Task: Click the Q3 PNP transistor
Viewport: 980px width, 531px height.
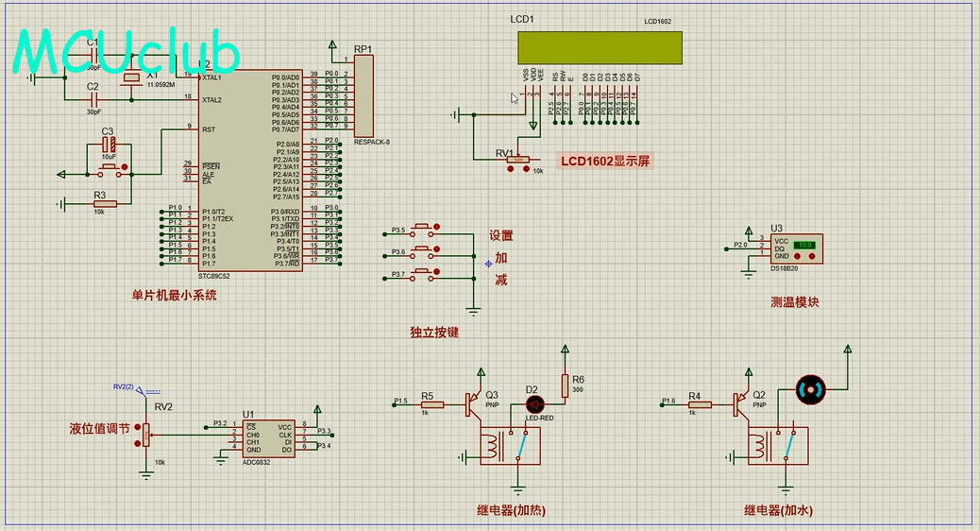Action: pyautogui.click(x=470, y=404)
